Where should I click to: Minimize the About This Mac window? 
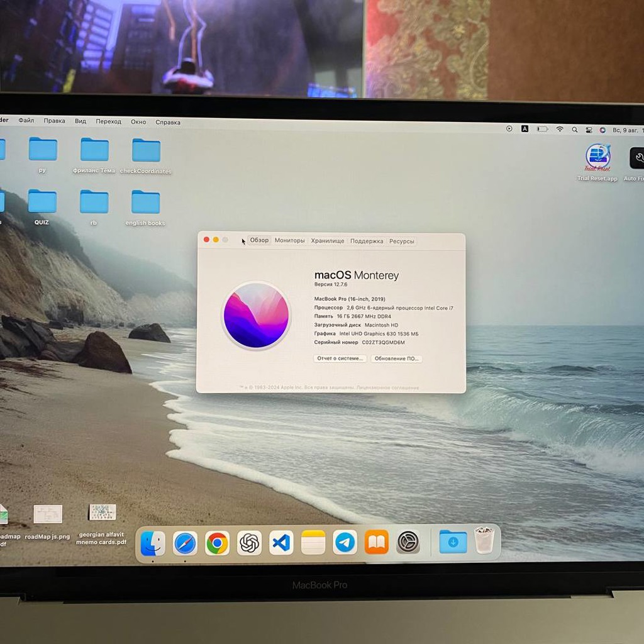[x=216, y=240]
